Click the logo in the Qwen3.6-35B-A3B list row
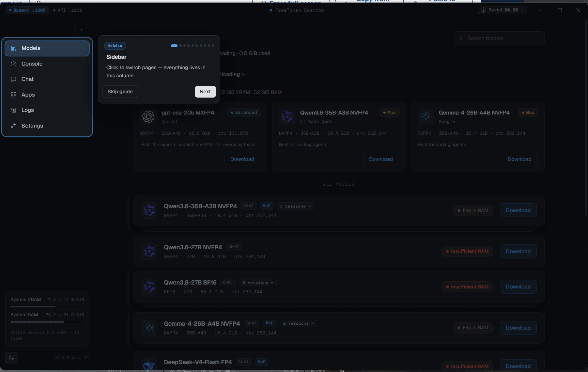The height and width of the screenshot is (372, 588). 149,210
